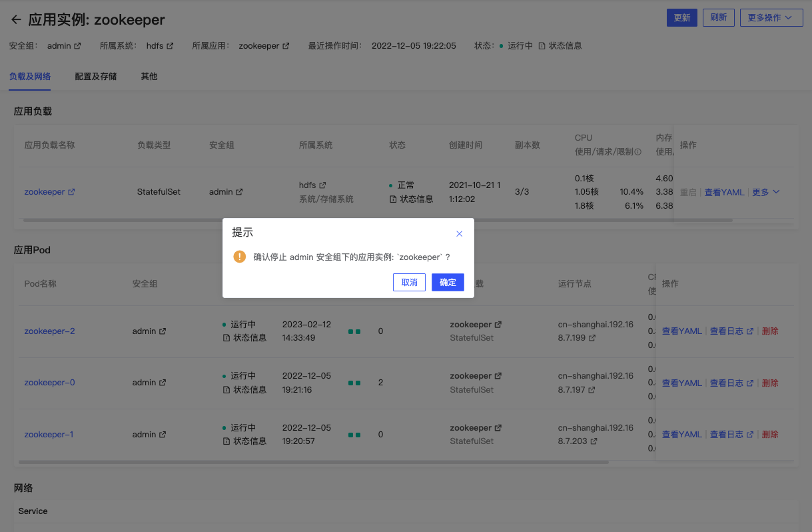
Task: Click the 更新 button
Action: coord(682,17)
